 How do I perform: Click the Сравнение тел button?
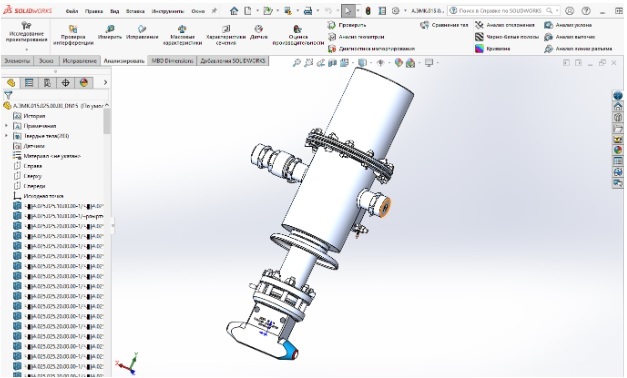(x=444, y=25)
